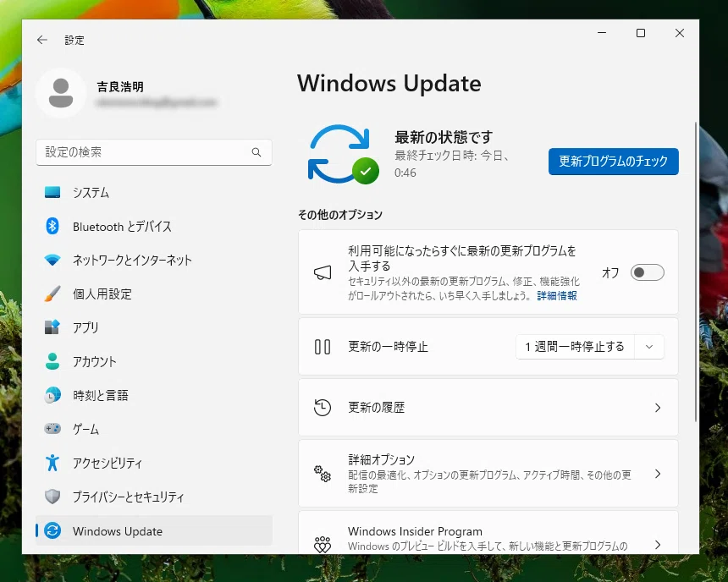This screenshot has height=582, width=728.
Task: Click the search magnifier icon
Action: [256, 152]
